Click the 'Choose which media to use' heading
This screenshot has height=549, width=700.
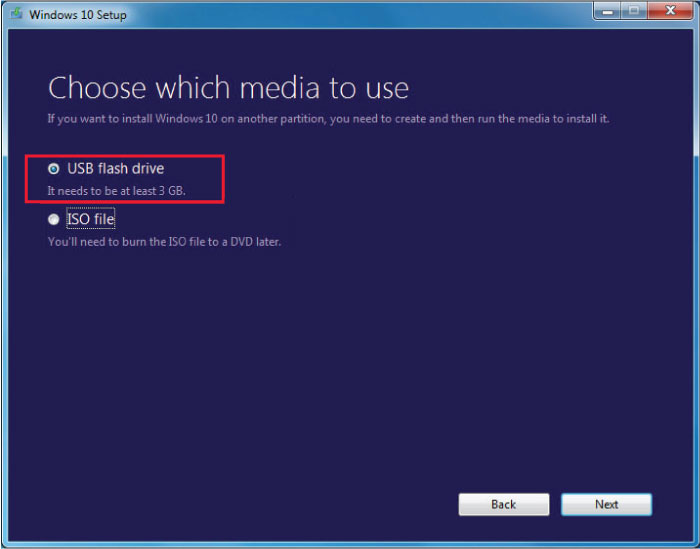(228, 87)
